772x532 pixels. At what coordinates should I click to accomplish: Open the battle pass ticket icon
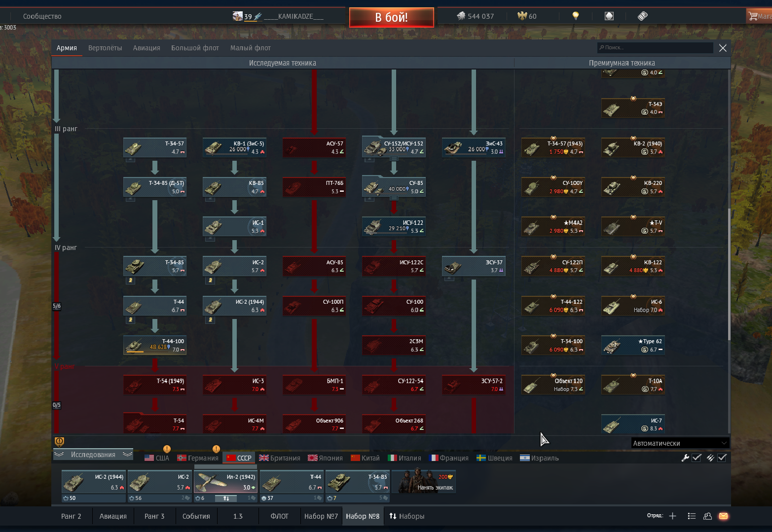tap(642, 16)
